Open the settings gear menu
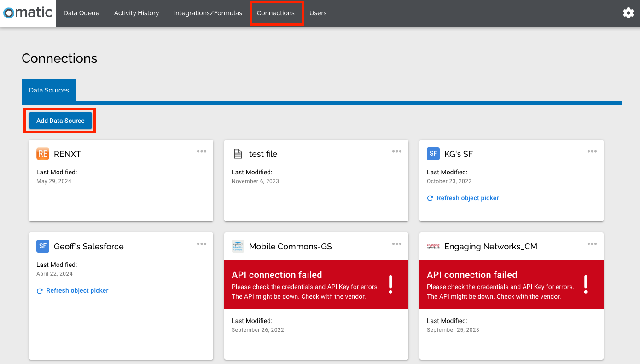Screen dimensions: 640x364 (628, 13)
